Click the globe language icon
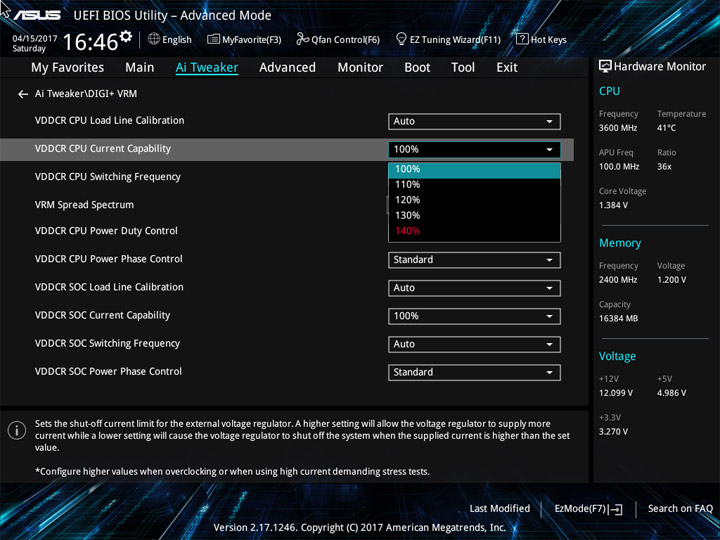The height and width of the screenshot is (540, 720). click(x=154, y=39)
